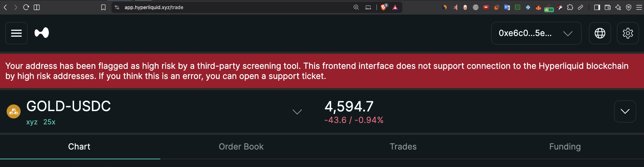Expand the GOLD-USDC market selector chevron
Image resolution: width=644 pixels, height=167 pixels.
297,112
